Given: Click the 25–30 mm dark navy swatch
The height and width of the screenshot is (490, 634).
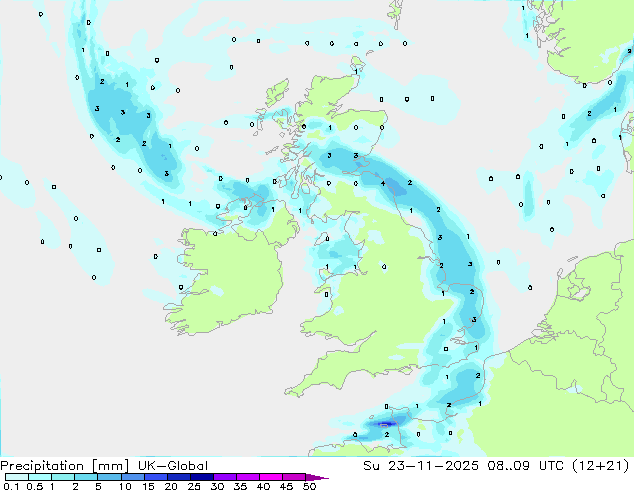Looking at the screenshot, I should point(202,477).
